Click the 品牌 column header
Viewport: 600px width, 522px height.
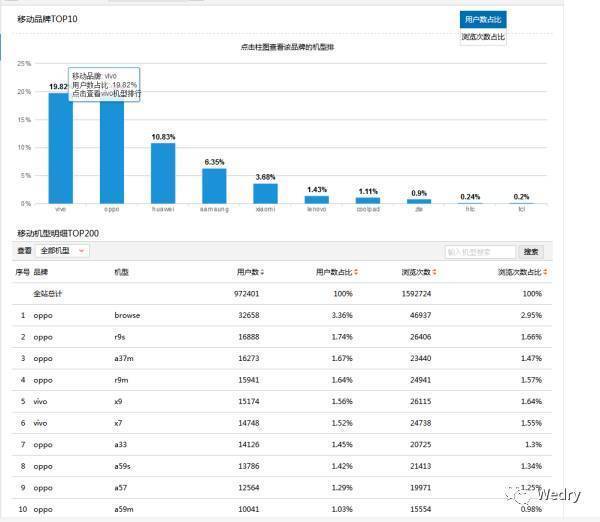(41, 272)
